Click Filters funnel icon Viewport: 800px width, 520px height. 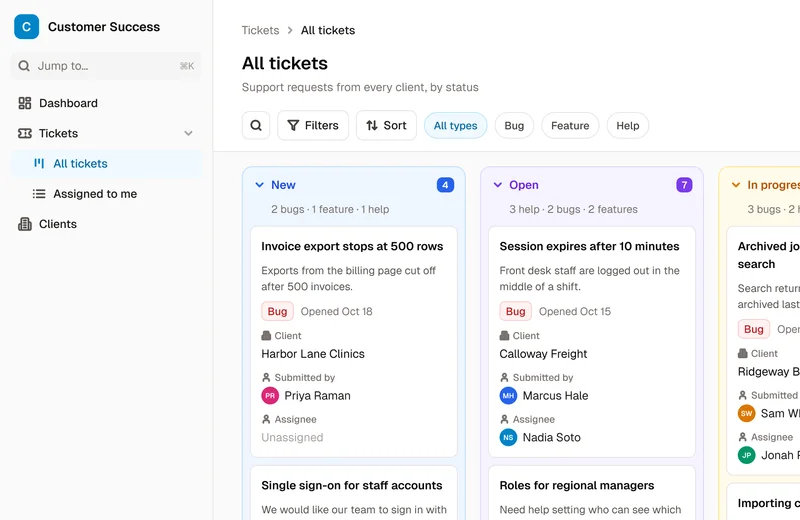[293, 126]
